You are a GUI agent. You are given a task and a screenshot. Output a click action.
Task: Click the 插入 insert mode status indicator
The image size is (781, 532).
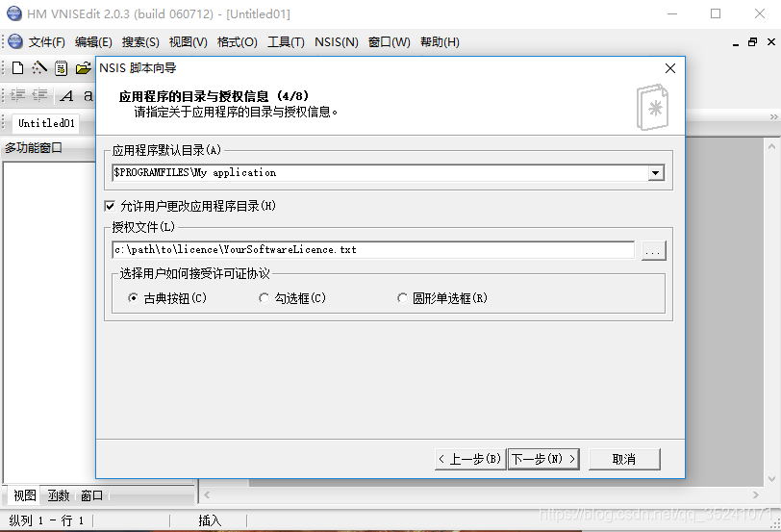(210, 520)
